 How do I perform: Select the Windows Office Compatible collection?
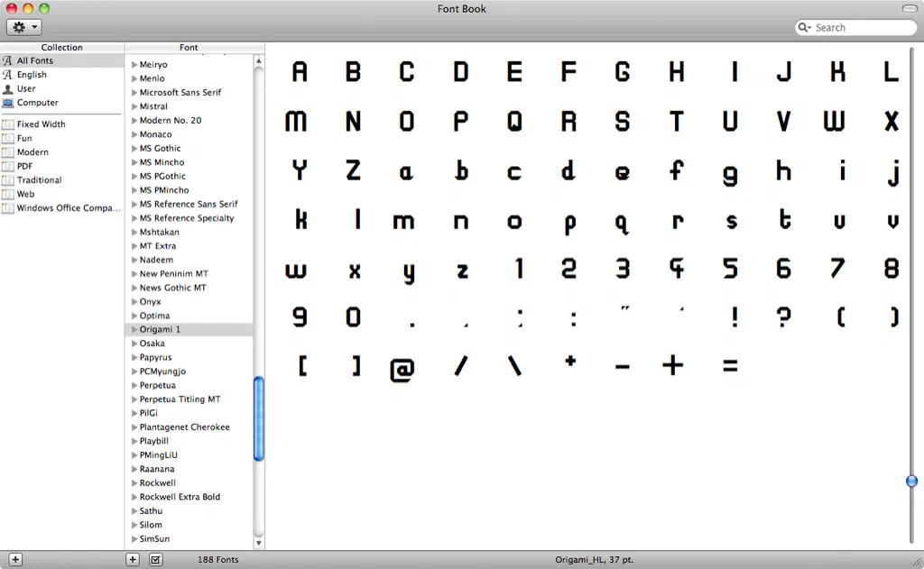[68, 208]
